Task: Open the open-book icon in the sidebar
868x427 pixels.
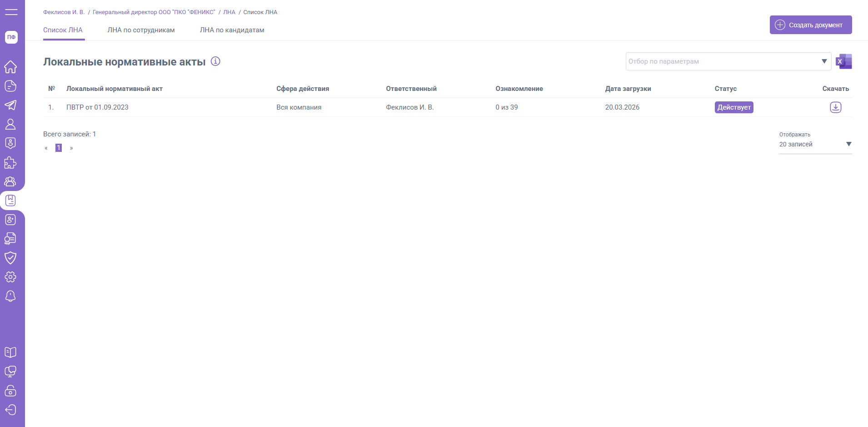Action: coord(10,352)
